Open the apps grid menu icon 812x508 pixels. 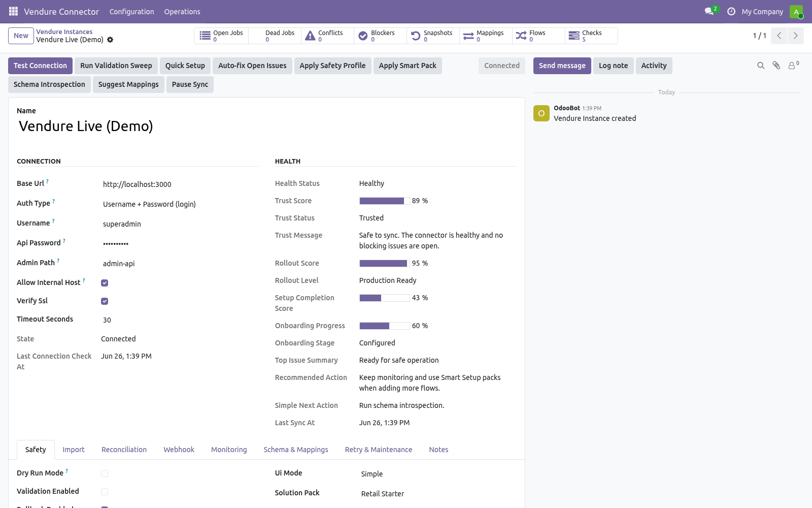pyautogui.click(x=13, y=11)
